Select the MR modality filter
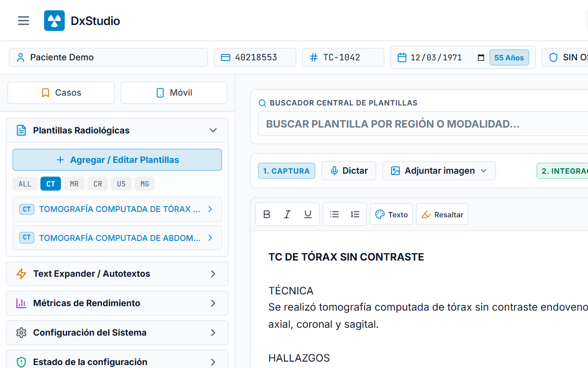This screenshot has width=588, height=368. [74, 184]
